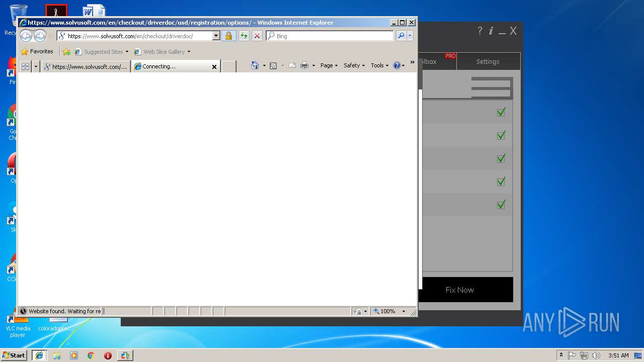
Task: Refresh the page with green arrows icon
Action: pos(244,36)
